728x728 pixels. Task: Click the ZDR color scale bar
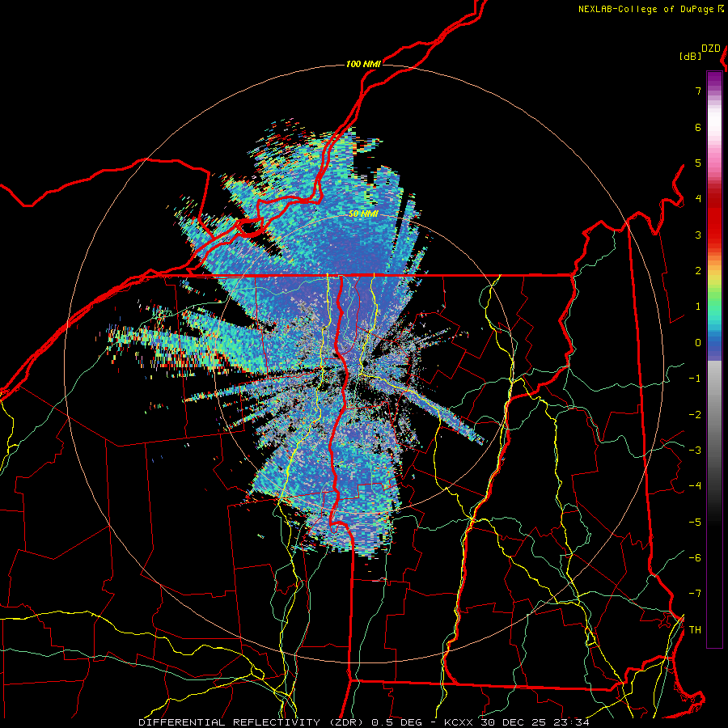(x=714, y=359)
